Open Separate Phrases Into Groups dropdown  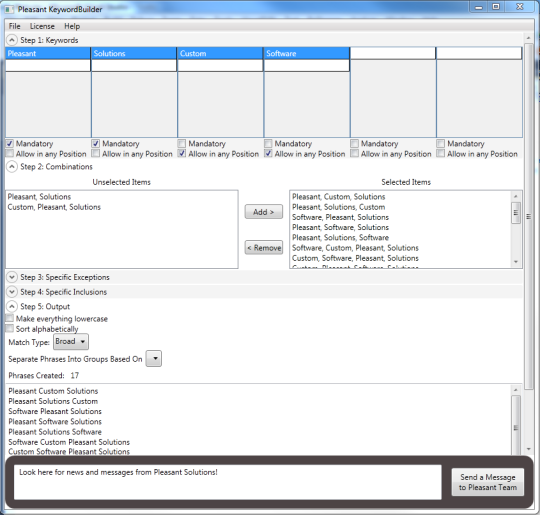(154, 359)
